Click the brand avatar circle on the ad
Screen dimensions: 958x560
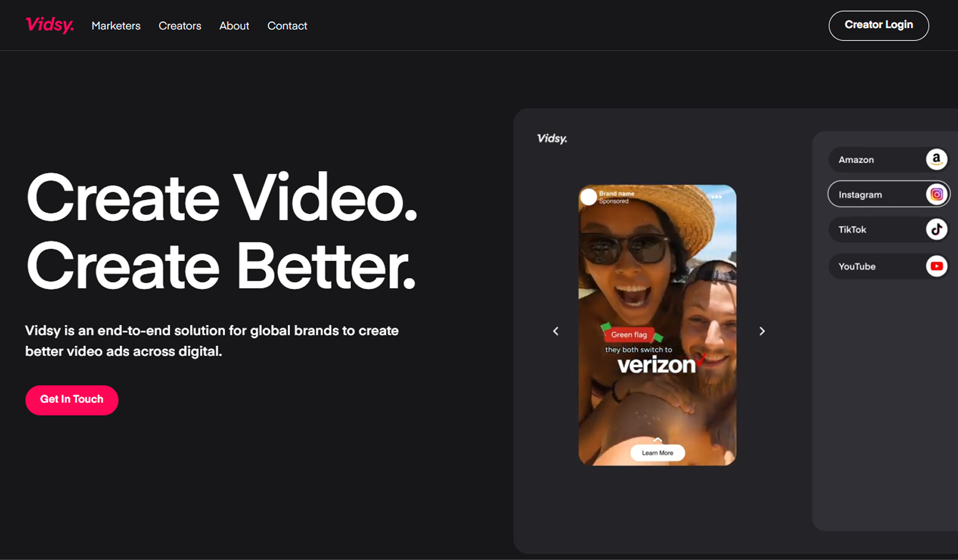click(x=589, y=197)
